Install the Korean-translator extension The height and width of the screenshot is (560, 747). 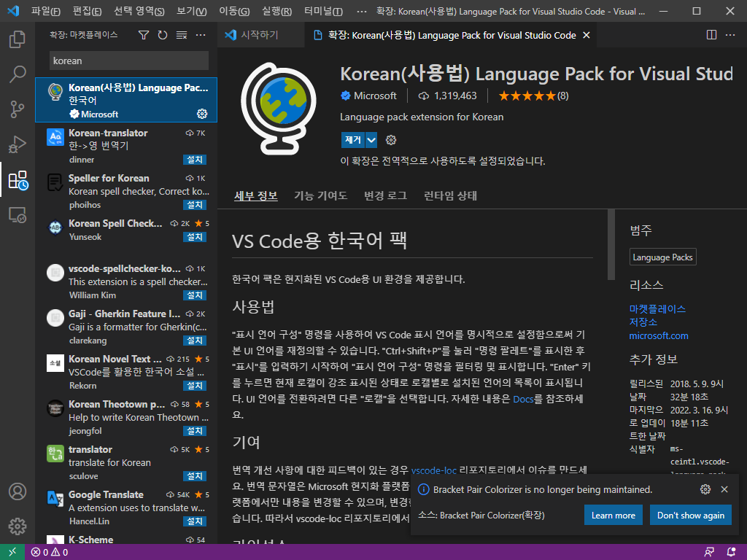(x=195, y=160)
